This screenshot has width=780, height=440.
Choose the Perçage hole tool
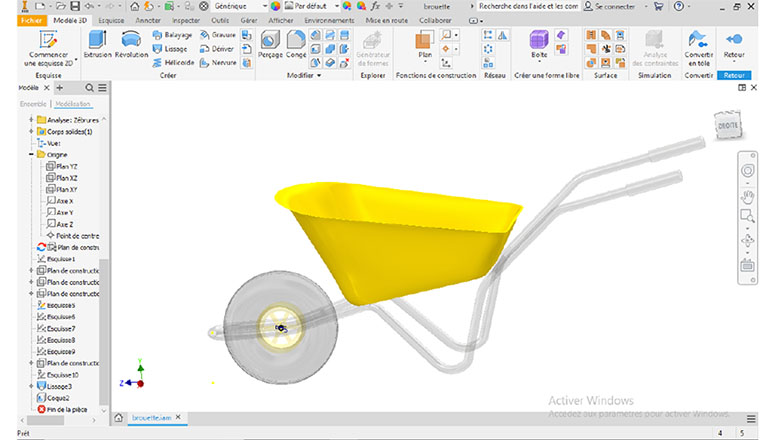(x=271, y=43)
